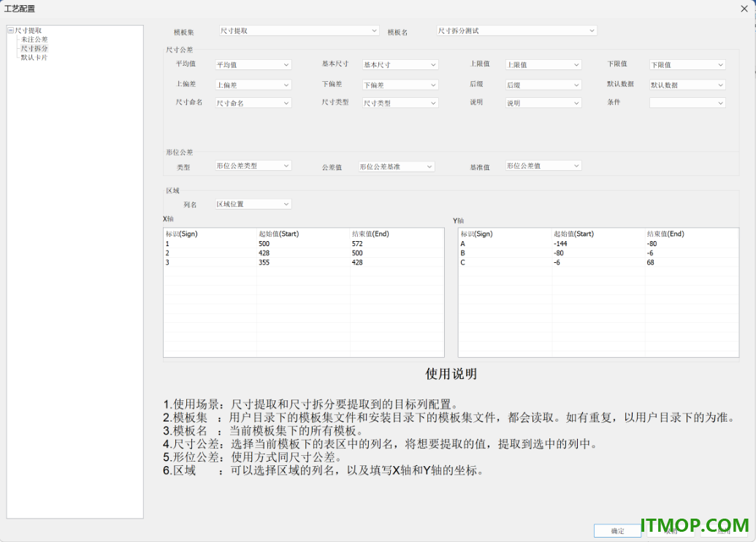Select the 尺寸拆分 tree item
Viewport: 756px width, 542px height.
coord(34,49)
